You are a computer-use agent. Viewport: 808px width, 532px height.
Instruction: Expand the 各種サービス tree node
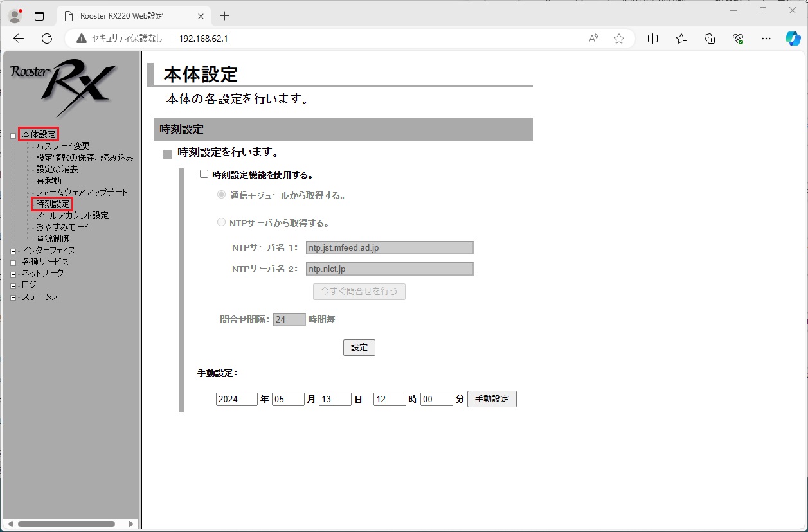point(13,263)
